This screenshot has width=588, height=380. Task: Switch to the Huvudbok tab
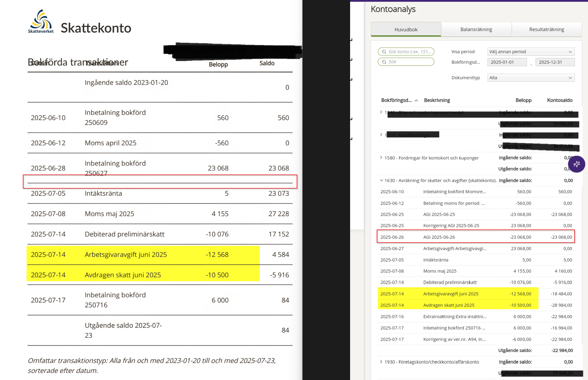(x=406, y=29)
